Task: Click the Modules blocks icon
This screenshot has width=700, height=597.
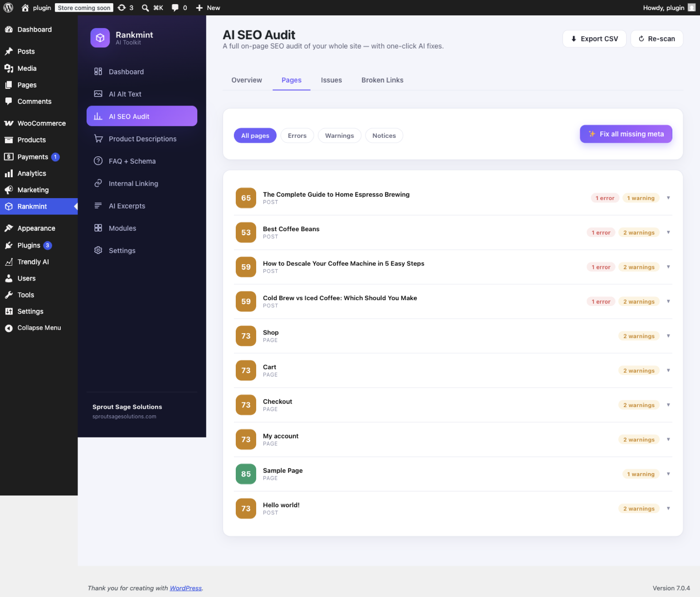Action: (x=98, y=228)
